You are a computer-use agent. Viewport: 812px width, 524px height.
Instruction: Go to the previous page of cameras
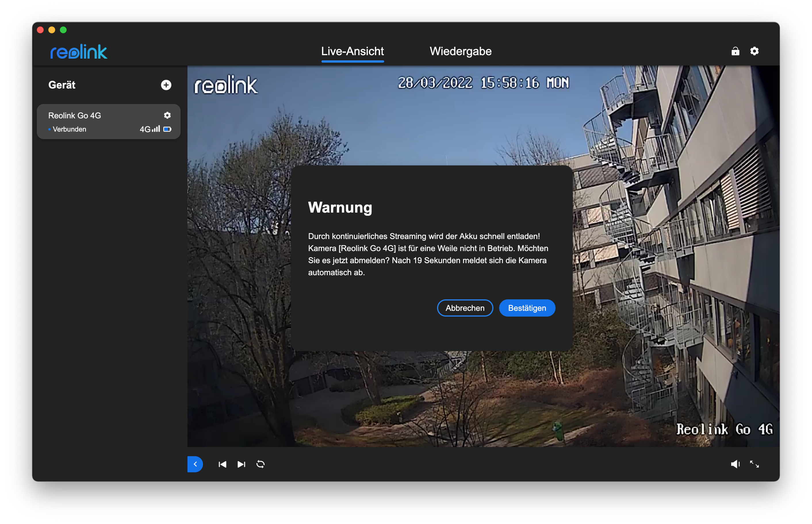(x=222, y=464)
